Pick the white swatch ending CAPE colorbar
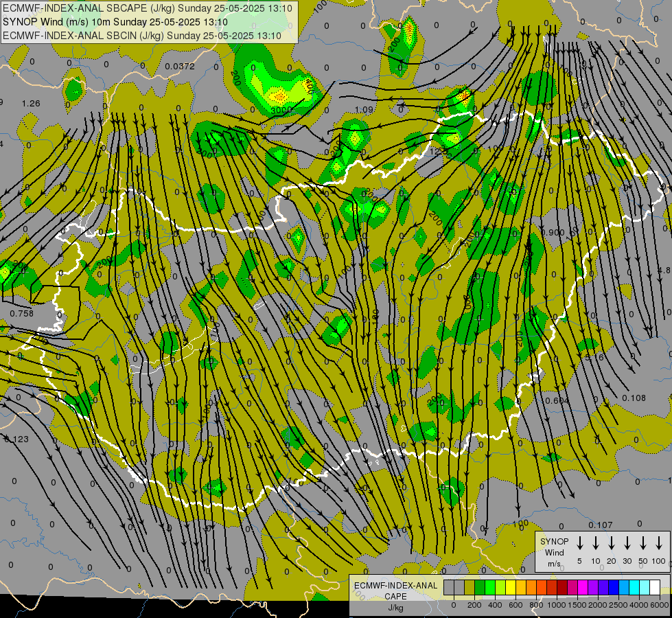 [655, 587]
